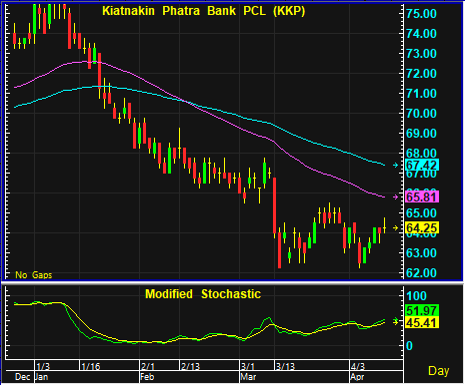
Task: Click the Dec month label
Action: click(x=23, y=377)
